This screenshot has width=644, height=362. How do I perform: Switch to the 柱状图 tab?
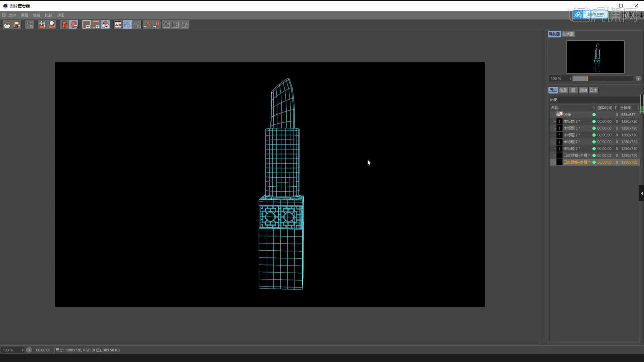click(568, 34)
